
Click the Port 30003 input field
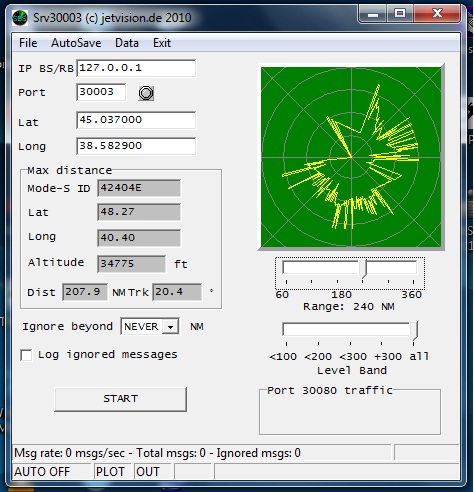click(101, 92)
